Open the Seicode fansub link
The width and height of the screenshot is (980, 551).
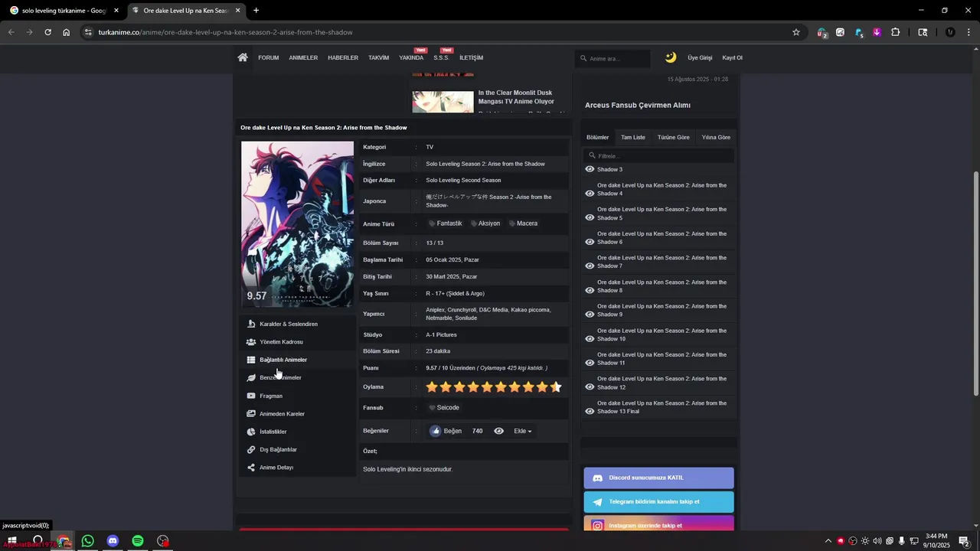[x=443, y=408]
